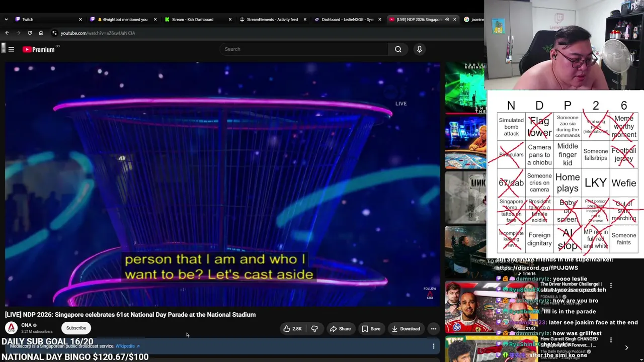
Task: Close the nightbot mentioned you tab
Action: pyautogui.click(x=155, y=20)
